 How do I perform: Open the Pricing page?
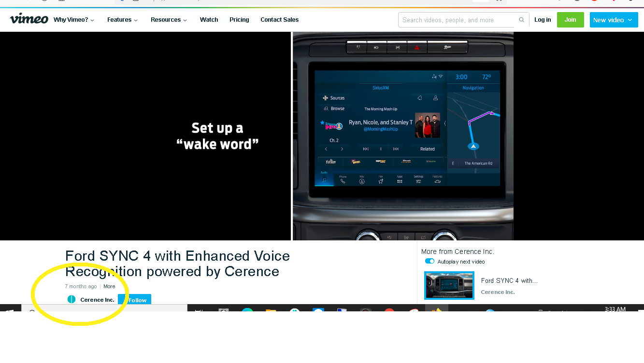click(239, 20)
